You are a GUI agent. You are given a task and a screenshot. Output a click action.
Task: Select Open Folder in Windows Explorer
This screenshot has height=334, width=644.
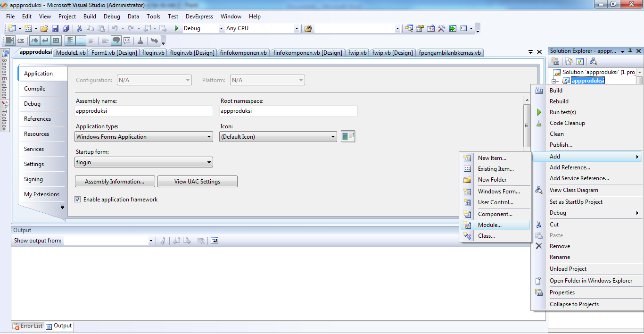[587, 281]
